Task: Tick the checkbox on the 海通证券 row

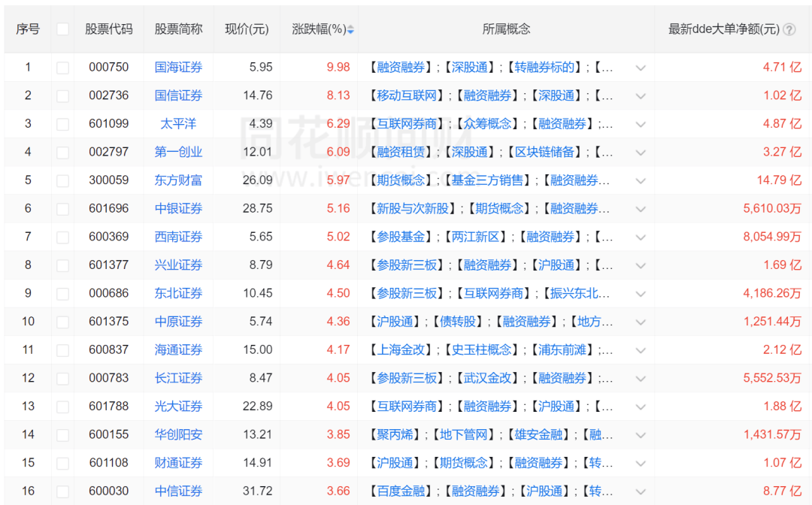Action: click(x=62, y=349)
